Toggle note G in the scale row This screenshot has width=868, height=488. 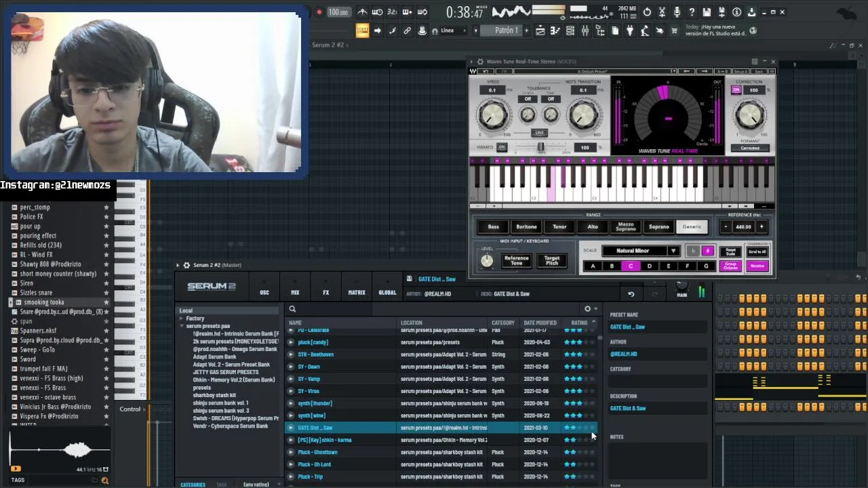pos(706,266)
